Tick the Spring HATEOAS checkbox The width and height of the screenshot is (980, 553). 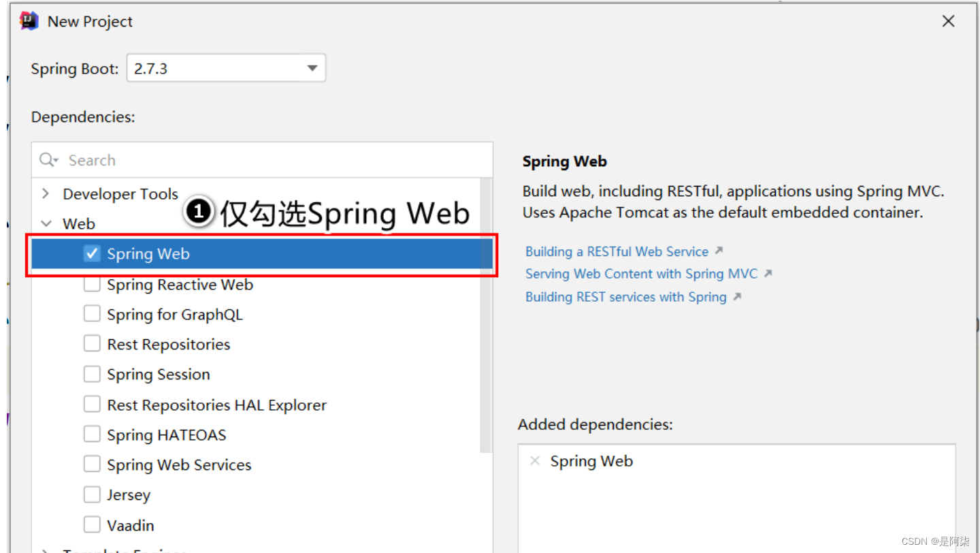[x=92, y=434]
